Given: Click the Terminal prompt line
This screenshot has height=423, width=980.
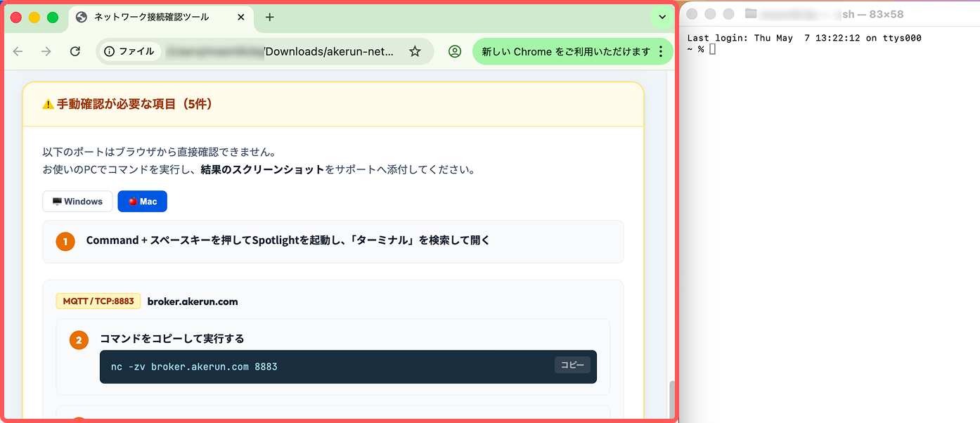Looking at the screenshot, I should click(701, 48).
